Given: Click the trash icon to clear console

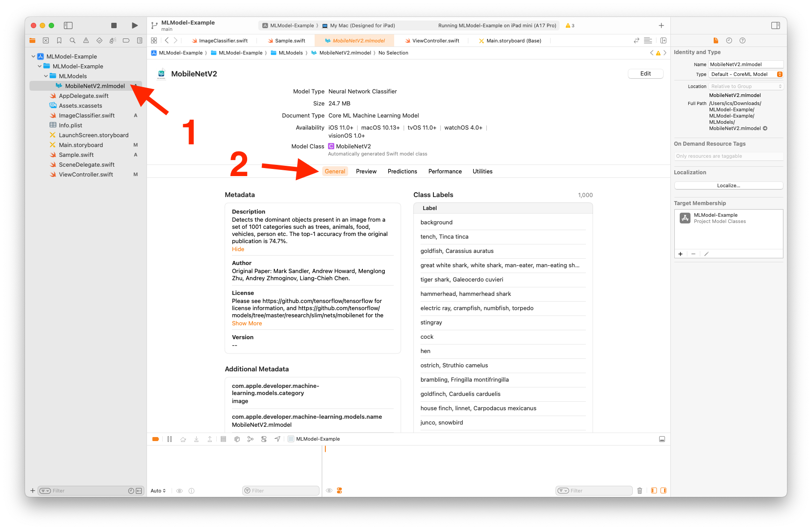Looking at the screenshot, I should coord(640,491).
